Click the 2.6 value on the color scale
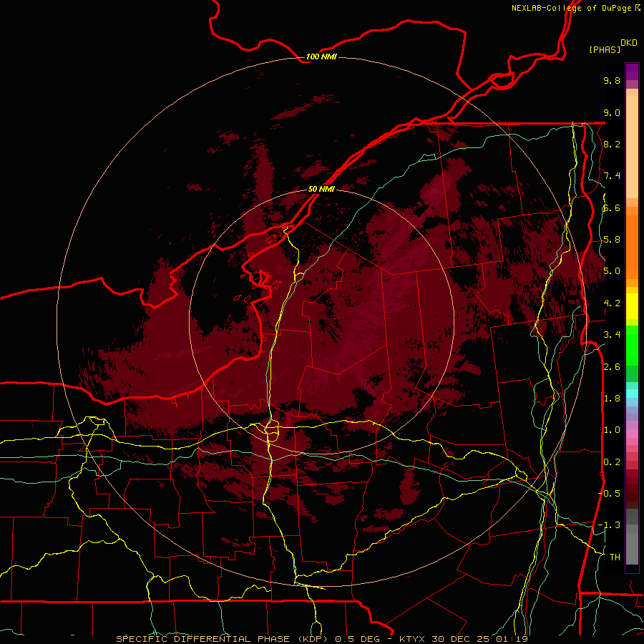The image size is (644, 644). tap(612, 367)
